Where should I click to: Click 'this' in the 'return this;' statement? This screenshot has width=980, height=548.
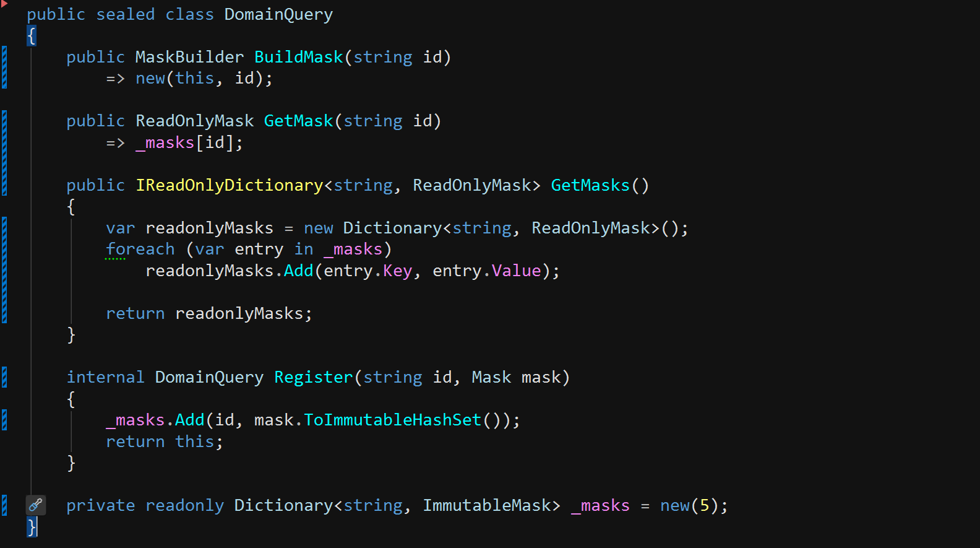click(x=194, y=441)
